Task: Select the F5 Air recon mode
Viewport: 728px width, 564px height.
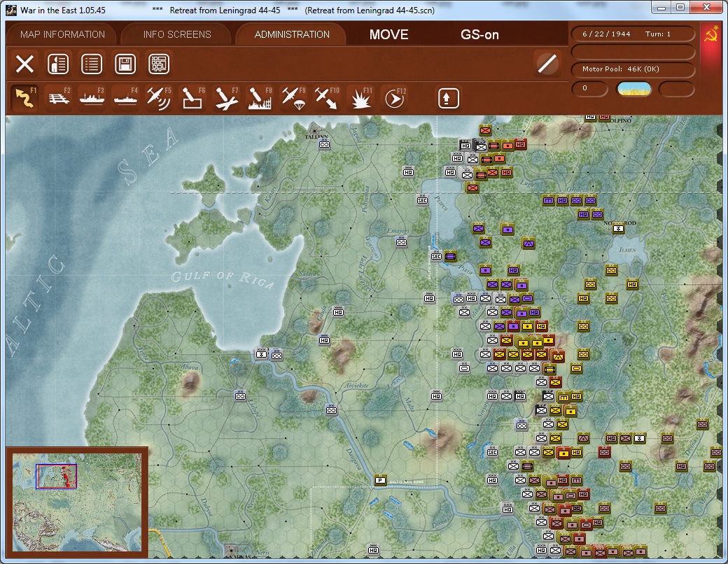Action: coord(158,98)
